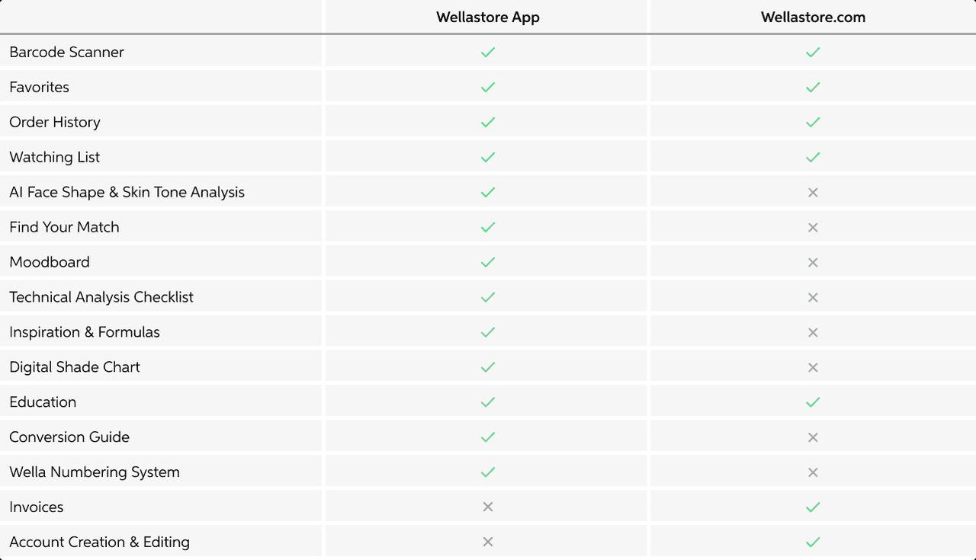The image size is (976, 560).
Task: Select the Wellastore App column header
Action: (488, 18)
